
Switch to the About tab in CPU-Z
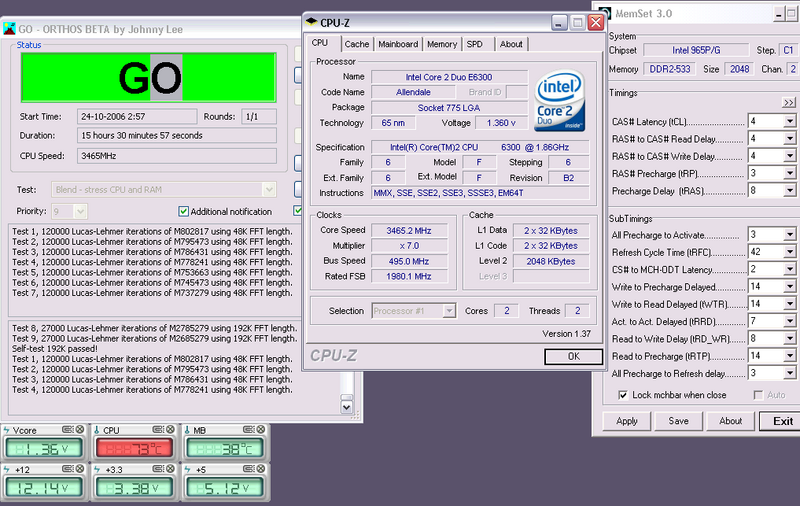(511, 44)
